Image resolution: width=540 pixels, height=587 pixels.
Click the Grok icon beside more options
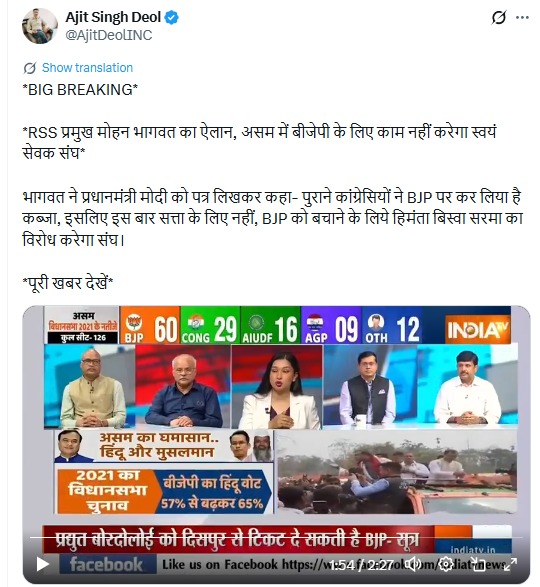[498, 17]
